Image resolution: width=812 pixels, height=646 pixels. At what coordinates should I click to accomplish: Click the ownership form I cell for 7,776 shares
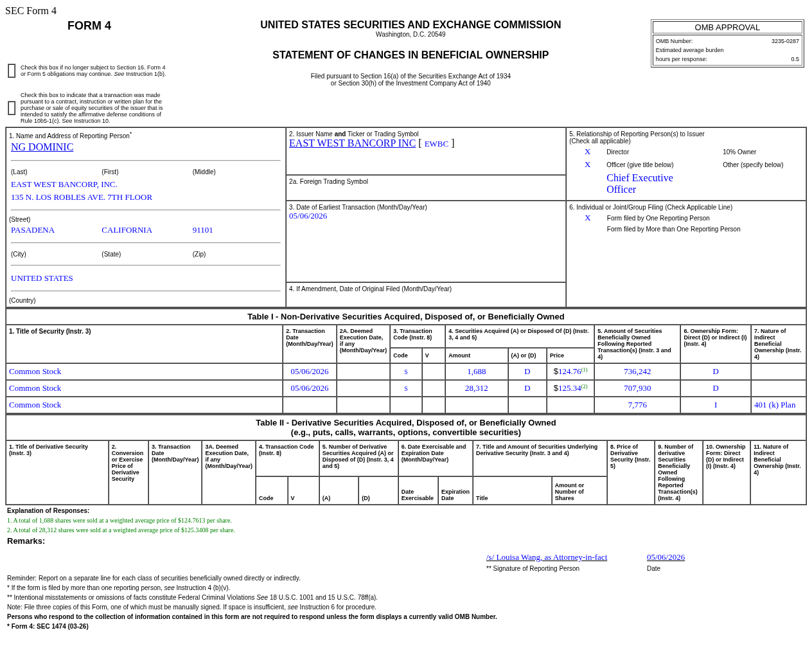click(x=716, y=405)
